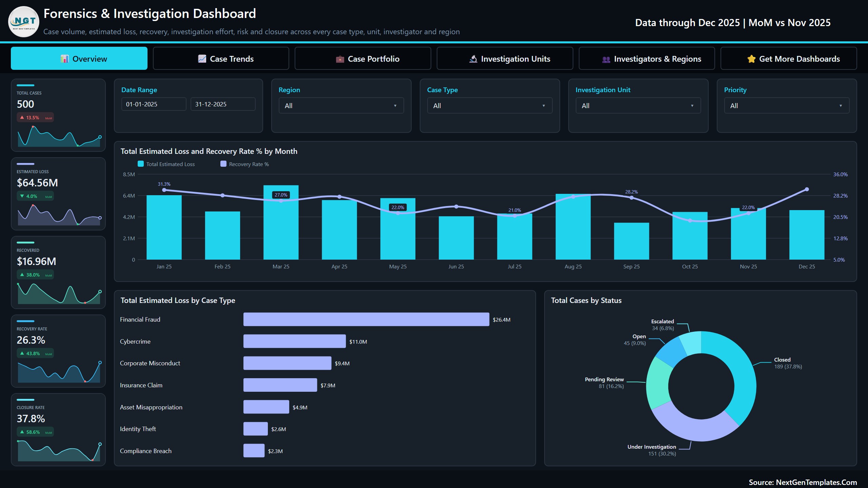Expand the Priority filter dropdown
The width and height of the screenshot is (868, 488).
tap(787, 106)
